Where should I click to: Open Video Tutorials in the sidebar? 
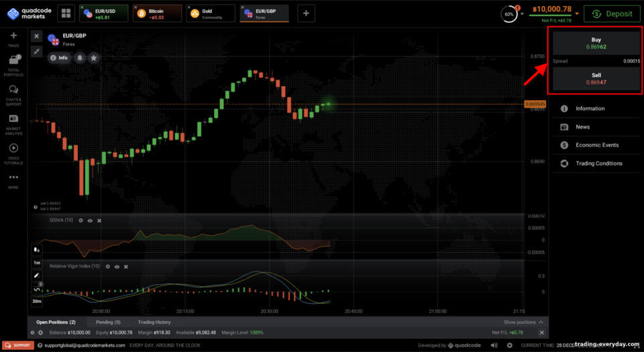point(13,154)
